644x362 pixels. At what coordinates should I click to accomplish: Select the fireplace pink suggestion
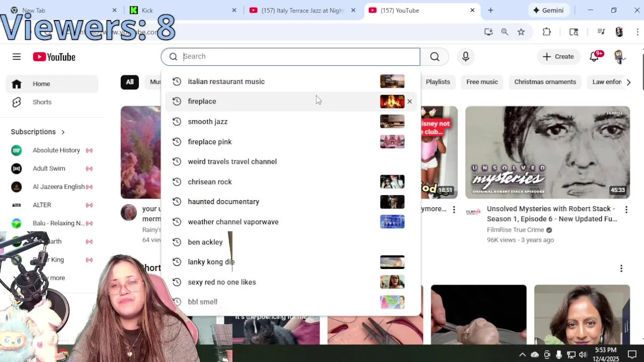click(290, 142)
